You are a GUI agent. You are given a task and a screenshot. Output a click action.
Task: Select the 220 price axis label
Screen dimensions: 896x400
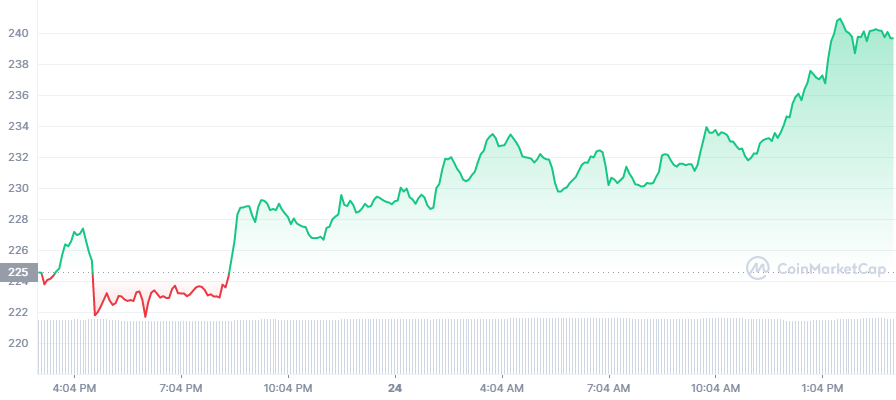point(18,343)
